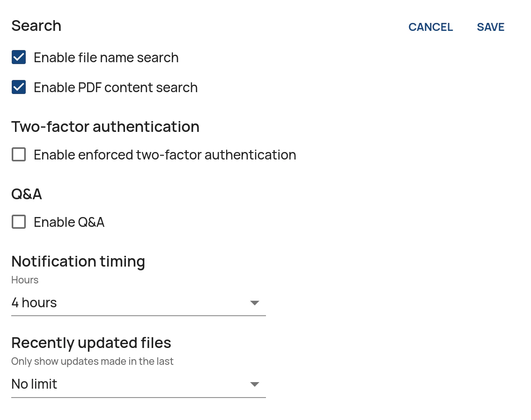Screen dimensions: 531x420
Task: Click the checkmark icon for PDF content search
Action: tap(18, 87)
